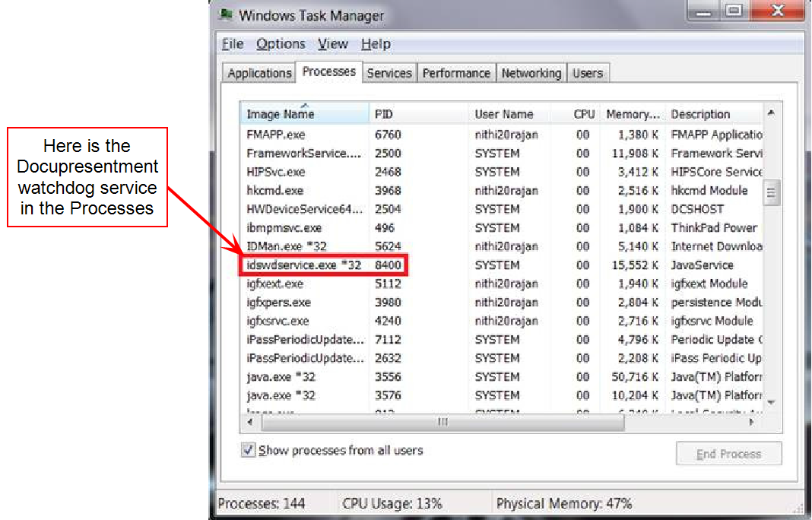Image resolution: width=812 pixels, height=520 pixels.
Task: Open the View menu
Action: [x=333, y=44]
